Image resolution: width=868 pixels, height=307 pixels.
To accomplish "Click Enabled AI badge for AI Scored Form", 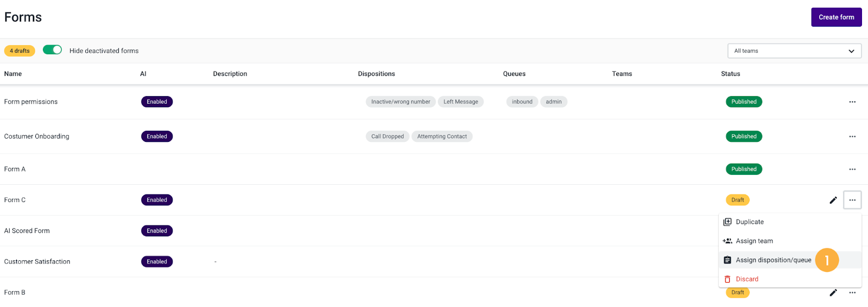I will point(157,231).
